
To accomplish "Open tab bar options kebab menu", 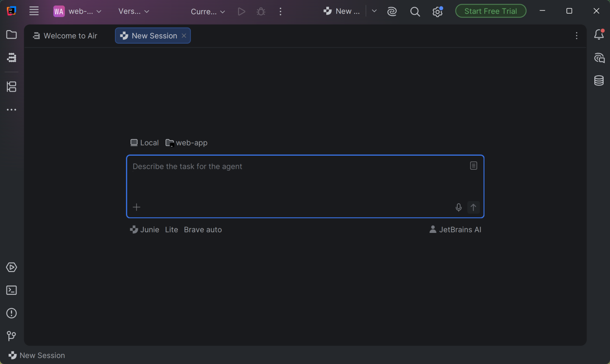I will pyautogui.click(x=576, y=36).
